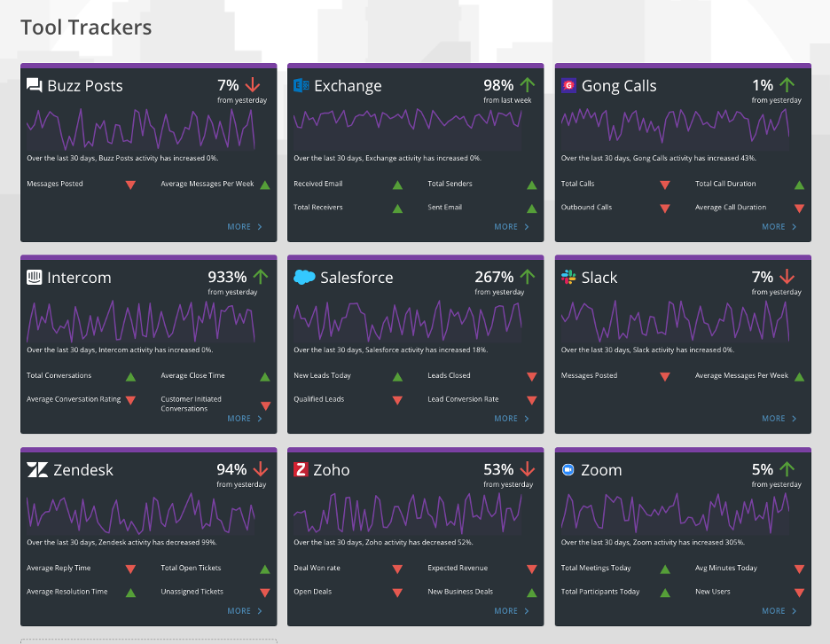The image size is (830, 644).
Task: Click the Zendesk activity sparkline chart
Action: 141,514
